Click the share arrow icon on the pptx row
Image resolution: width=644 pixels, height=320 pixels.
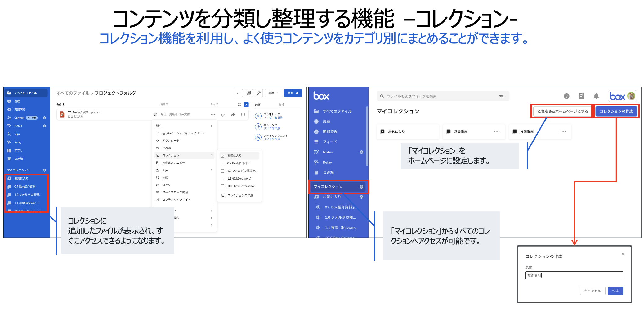tap(233, 114)
